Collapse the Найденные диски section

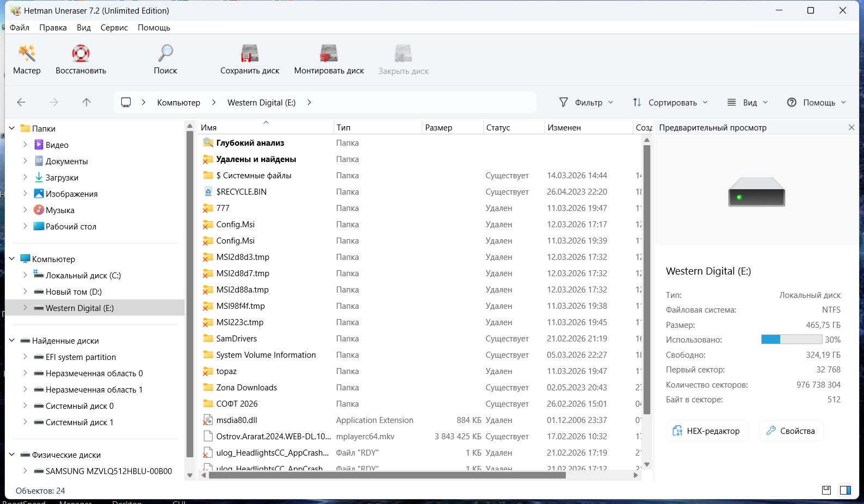(12, 341)
